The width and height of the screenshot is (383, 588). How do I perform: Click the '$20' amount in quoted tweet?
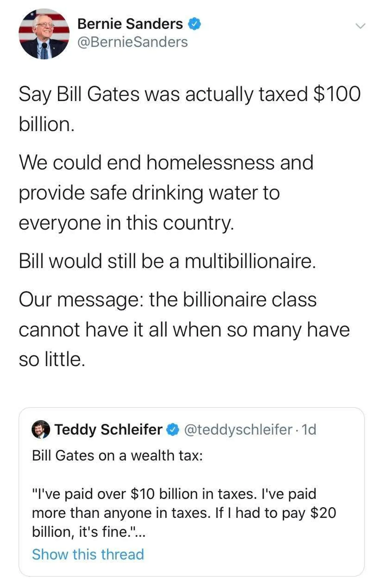pos(323,513)
